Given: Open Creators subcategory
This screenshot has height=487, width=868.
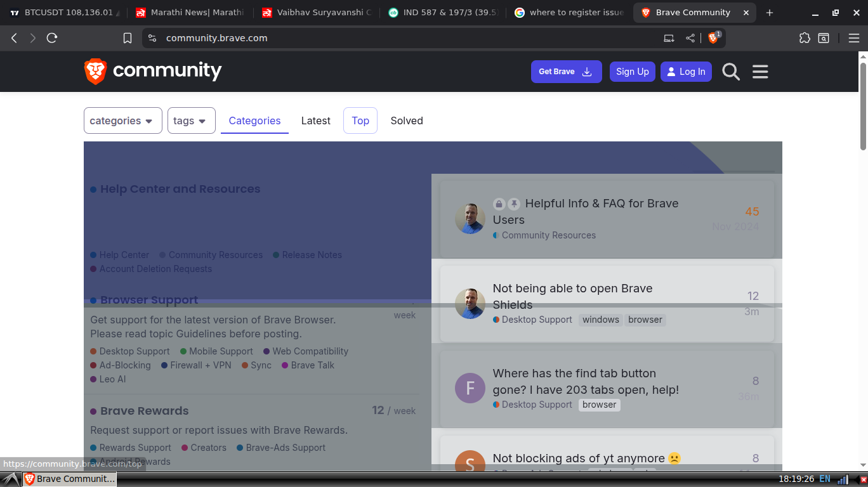Looking at the screenshot, I should click(208, 448).
